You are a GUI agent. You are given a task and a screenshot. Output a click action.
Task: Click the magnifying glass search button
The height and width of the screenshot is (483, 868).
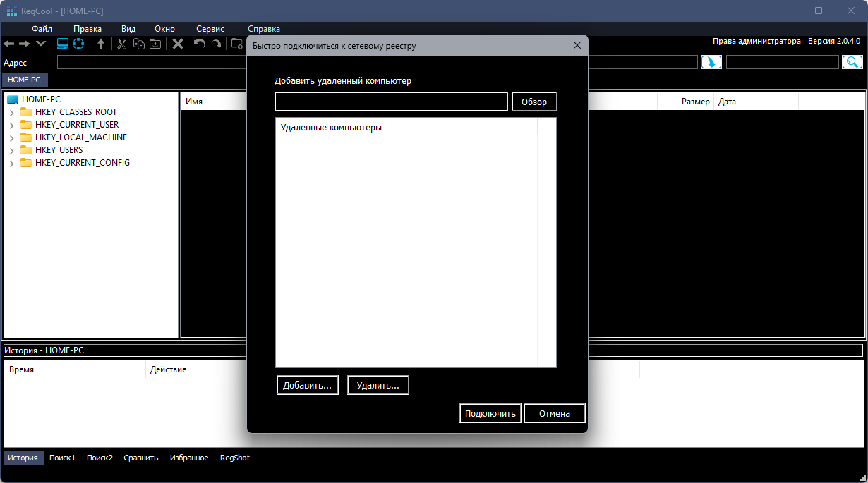tap(852, 62)
